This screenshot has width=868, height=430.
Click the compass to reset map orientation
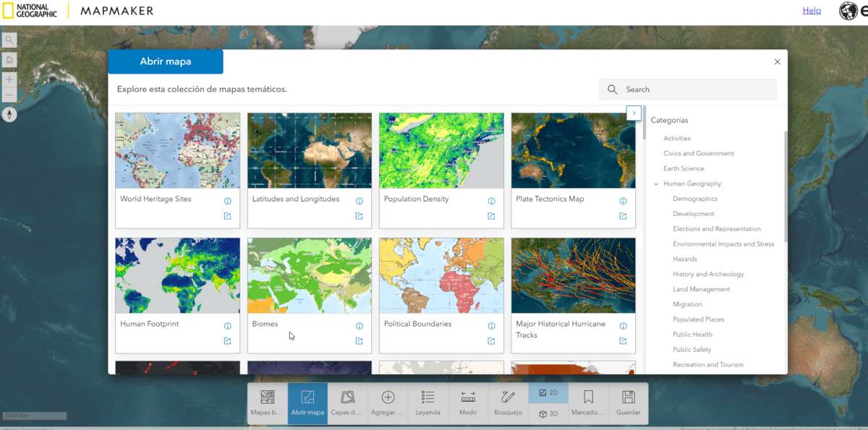9,114
